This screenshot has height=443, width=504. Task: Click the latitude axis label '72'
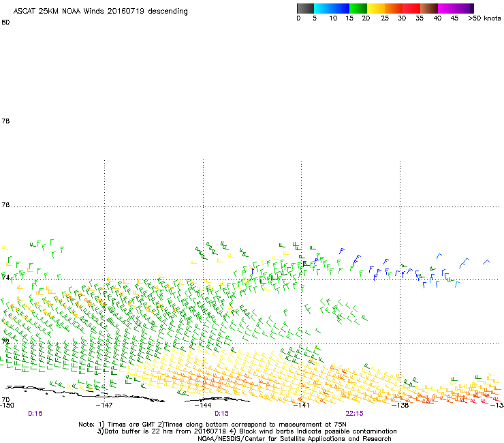(5, 341)
